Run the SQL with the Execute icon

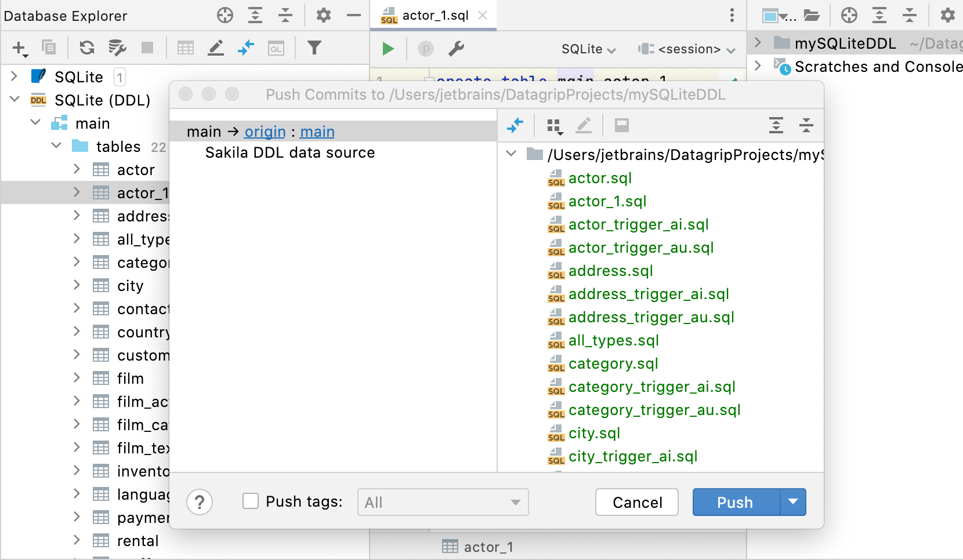coord(388,49)
